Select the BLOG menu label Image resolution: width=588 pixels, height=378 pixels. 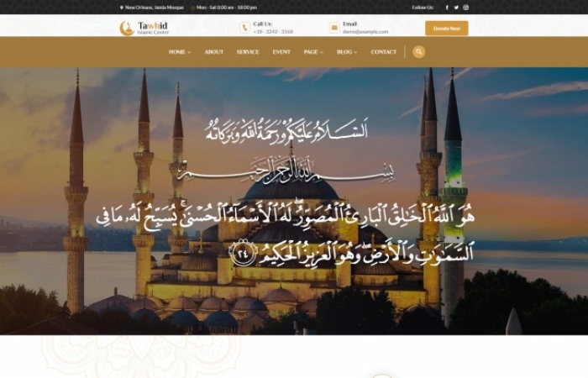(x=344, y=52)
